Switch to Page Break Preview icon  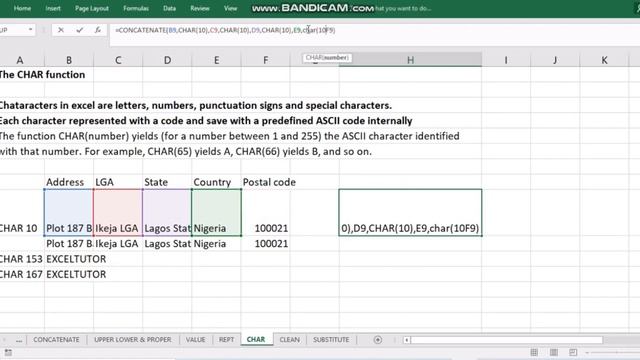[573, 352]
